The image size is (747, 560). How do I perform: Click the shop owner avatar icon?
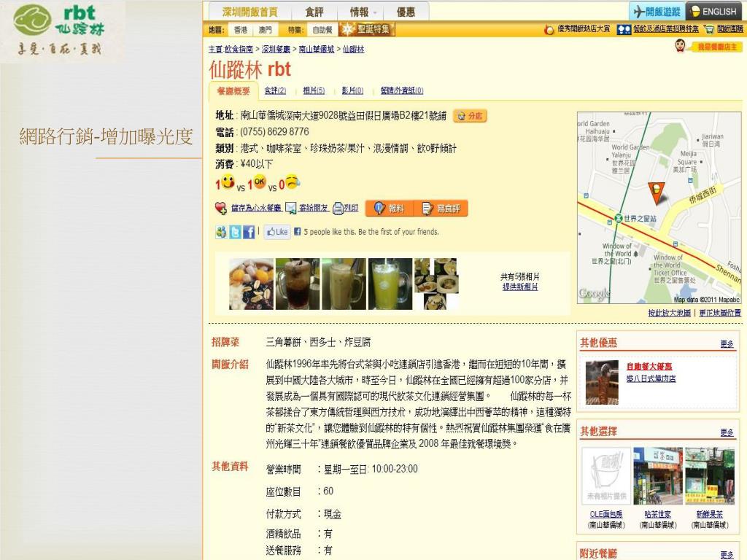[x=681, y=46]
